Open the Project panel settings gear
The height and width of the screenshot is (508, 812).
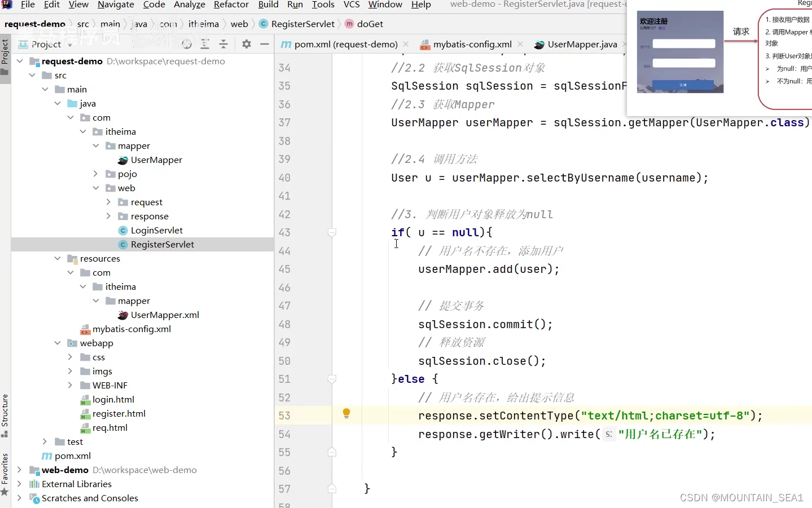tap(246, 44)
